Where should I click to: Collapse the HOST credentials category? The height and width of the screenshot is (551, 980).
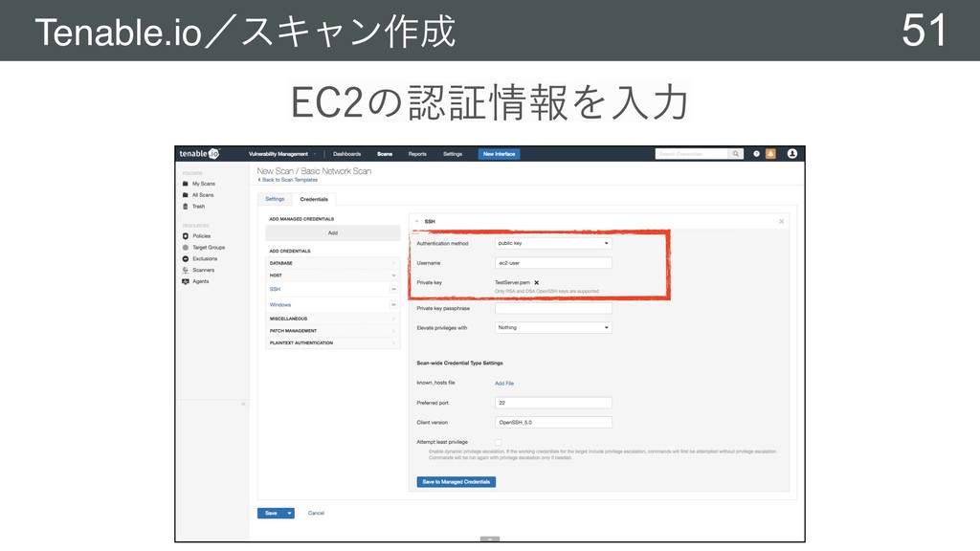click(332, 275)
